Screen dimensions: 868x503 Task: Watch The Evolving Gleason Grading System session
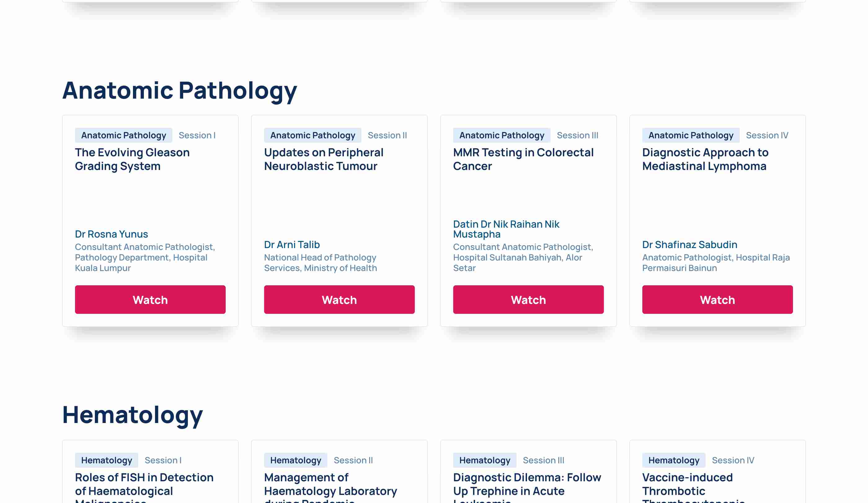(x=150, y=299)
